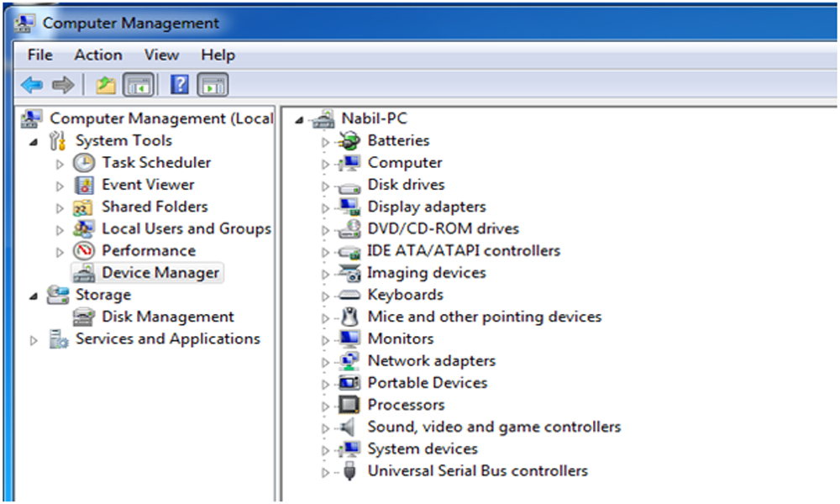840x504 pixels.
Task: Select Local Users and Groups
Action: click(x=186, y=228)
